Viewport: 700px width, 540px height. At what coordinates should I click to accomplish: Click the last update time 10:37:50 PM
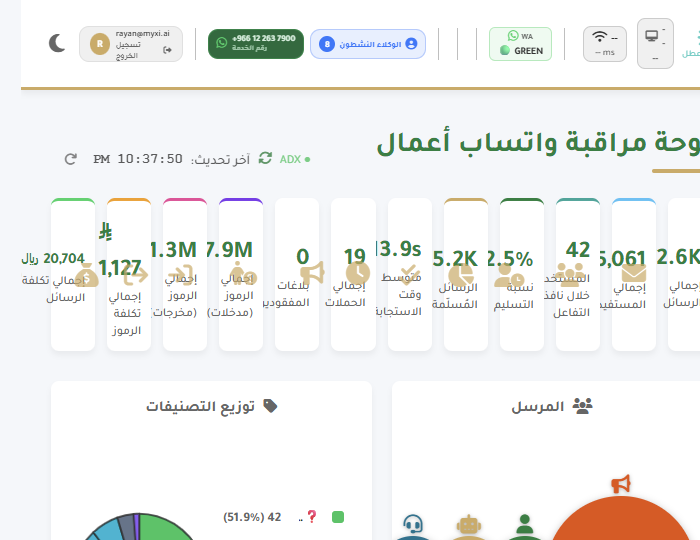pyautogui.click(x=138, y=159)
